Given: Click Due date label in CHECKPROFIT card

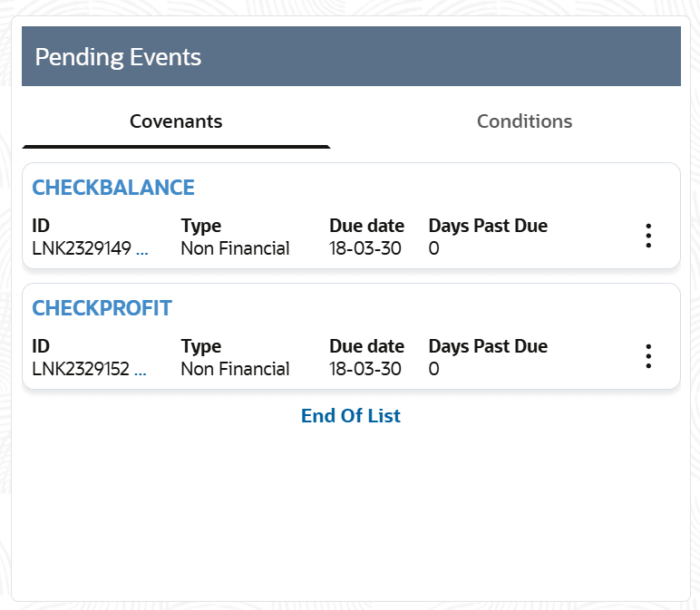Looking at the screenshot, I should click(366, 346).
